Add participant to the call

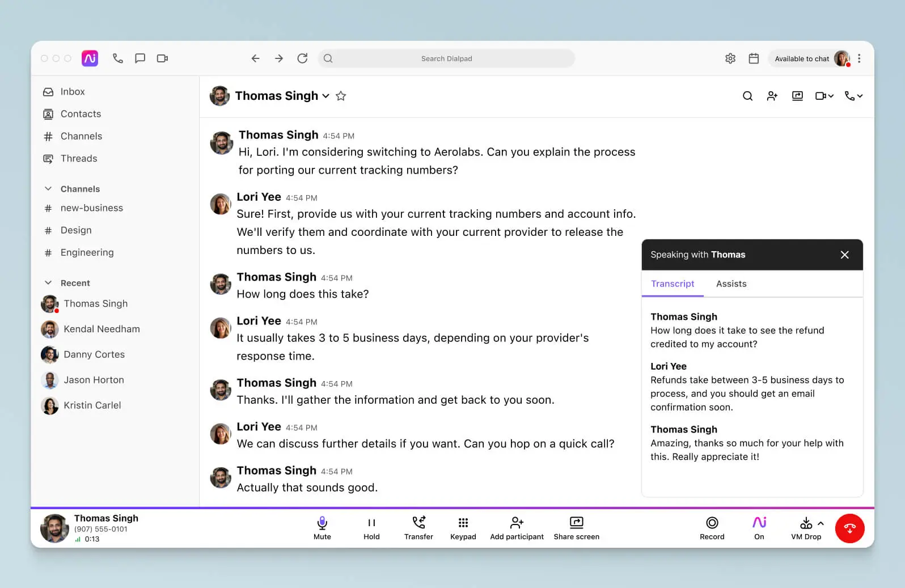pos(517,528)
